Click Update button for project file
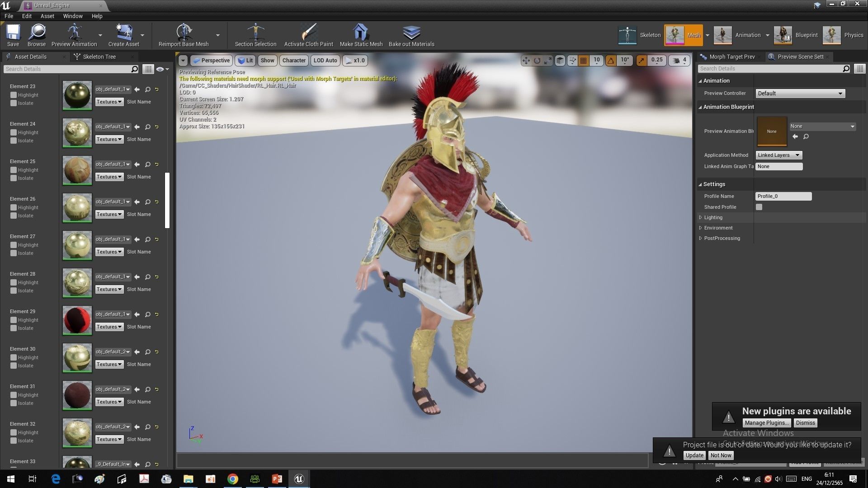This screenshot has height=488, width=868. (694, 455)
